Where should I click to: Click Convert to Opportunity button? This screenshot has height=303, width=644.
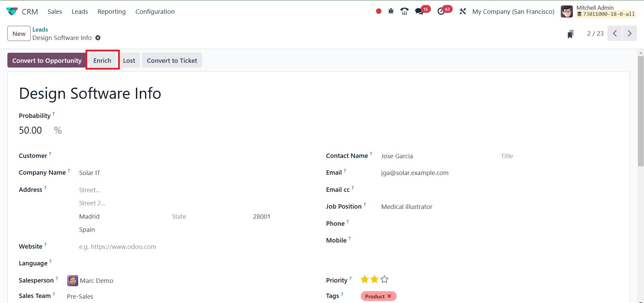(x=47, y=60)
